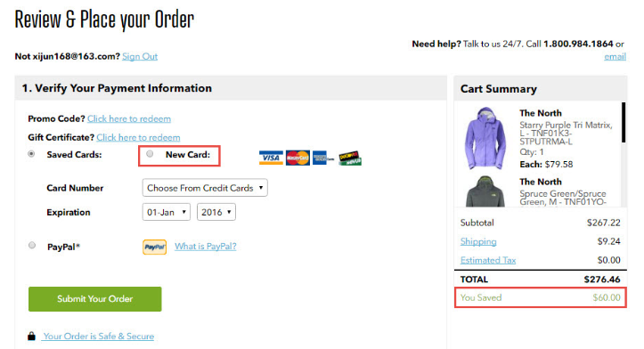The image size is (644, 349).
Task: Click the Shipping link in cart summary
Action: (x=478, y=241)
